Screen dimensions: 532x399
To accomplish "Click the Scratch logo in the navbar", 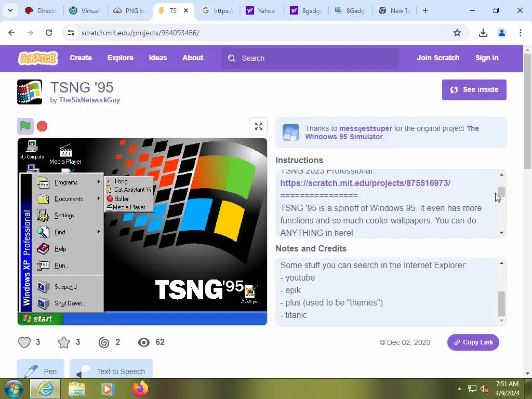I will (38, 58).
